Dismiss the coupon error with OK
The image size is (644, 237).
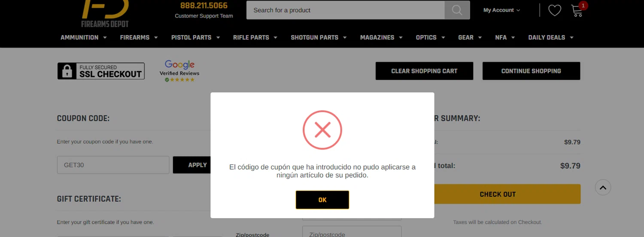(x=322, y=200)
